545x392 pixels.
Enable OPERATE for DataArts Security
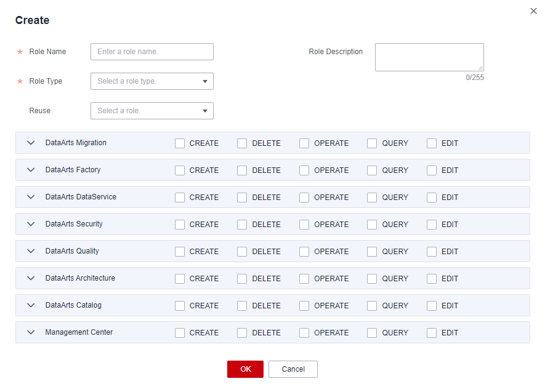(304, 225)
